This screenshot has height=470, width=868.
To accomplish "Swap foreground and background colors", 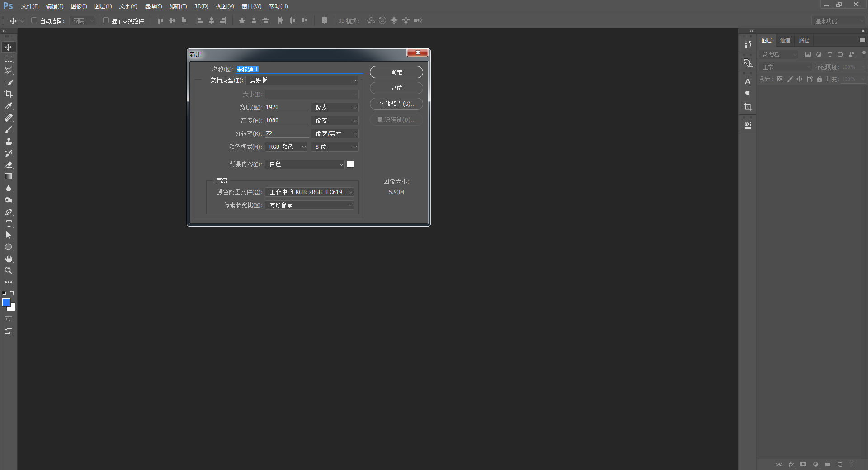I will pyautogui.click(x=12, y=293).
